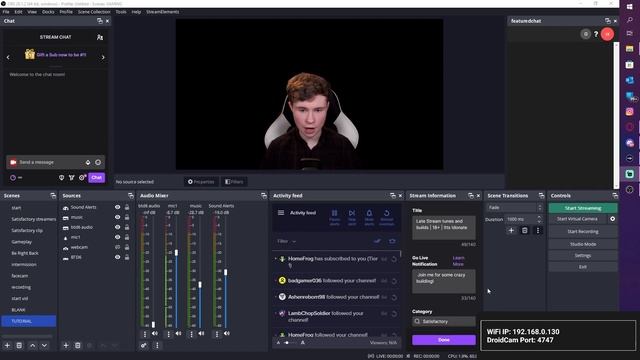
Task: Add a new scene transition
Action: pos(511,231)
